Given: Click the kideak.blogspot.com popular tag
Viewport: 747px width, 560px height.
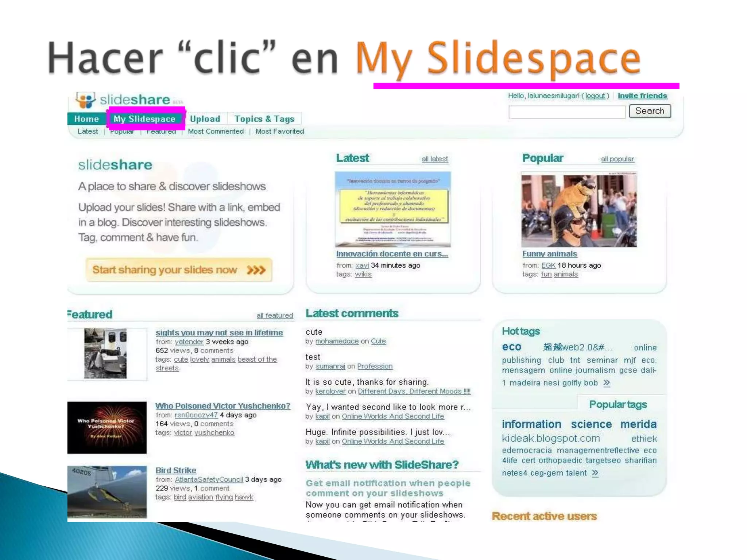Looking at the screenshot, I should (x=551, y=439).
